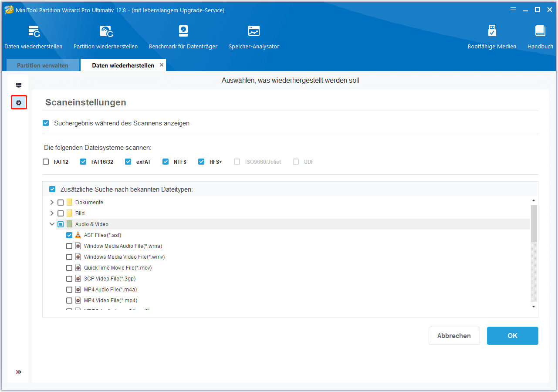Click the Audio & Video folder icon
This screenshot has width=558, height=392.
69,224
